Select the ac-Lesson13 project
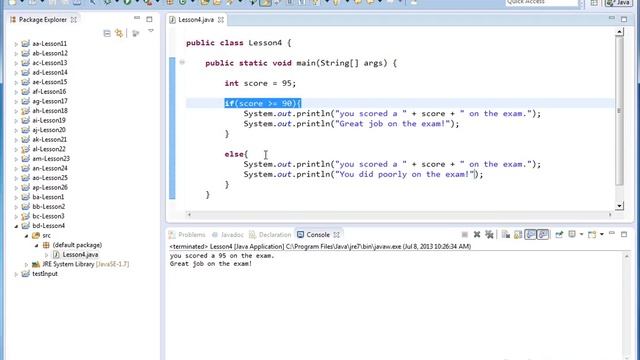The width and height of the screenshot is (640, 360). point(49,62)
